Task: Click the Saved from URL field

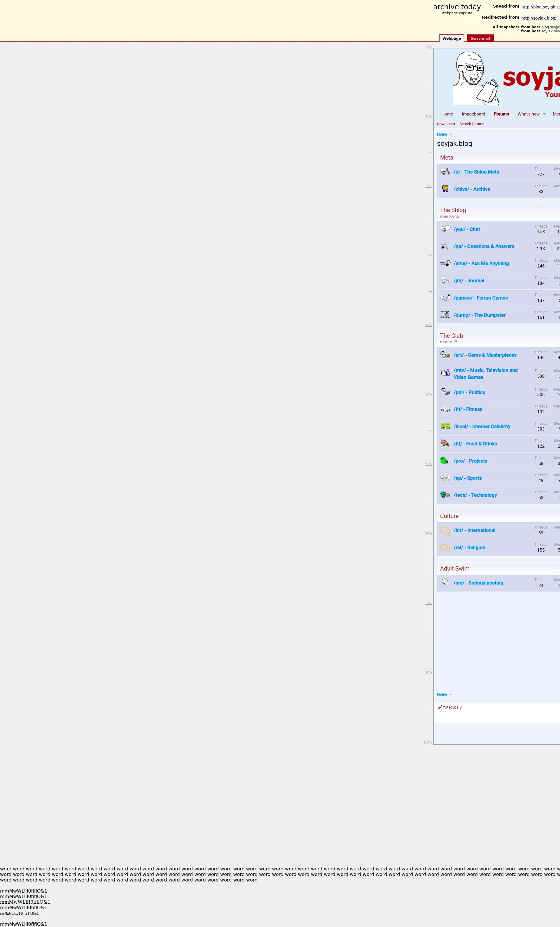Action: click(x=540, y=7)
